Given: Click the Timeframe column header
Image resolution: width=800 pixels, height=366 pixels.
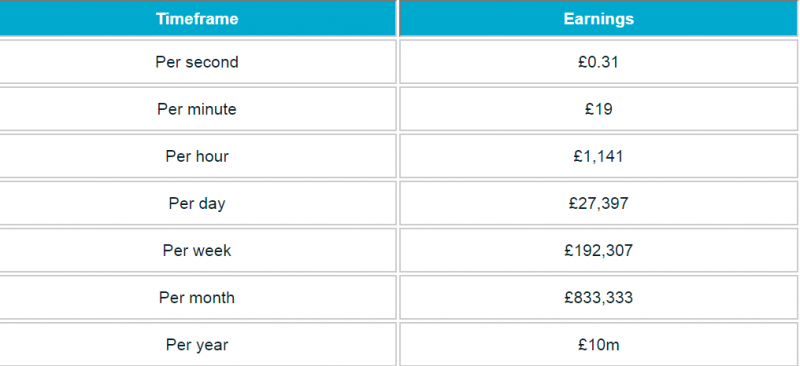Looking at the screenshot, I should (197, 19).
